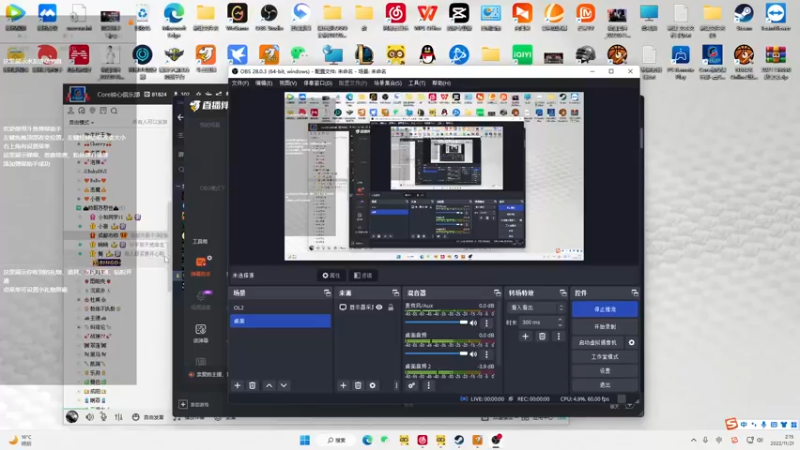Open TeamViewer desktop shortcut
The image size is (800, 450).
(x=776, y=17)
